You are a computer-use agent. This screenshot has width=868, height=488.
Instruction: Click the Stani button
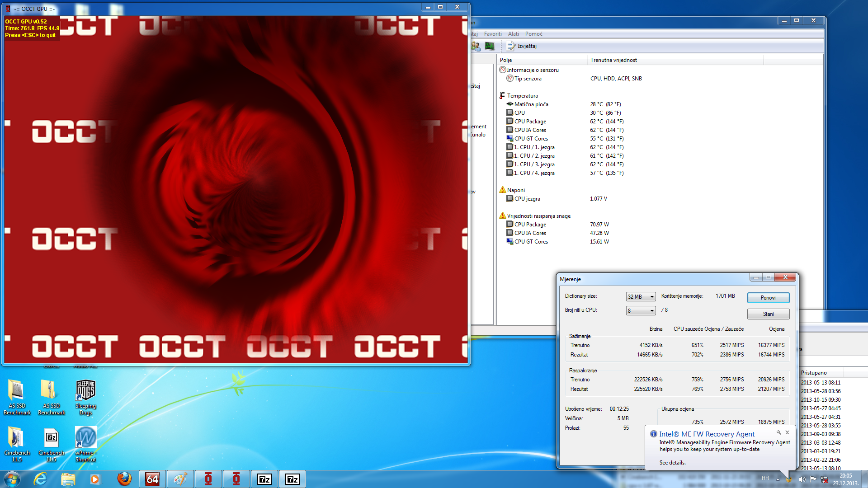[x=768, y=314]
